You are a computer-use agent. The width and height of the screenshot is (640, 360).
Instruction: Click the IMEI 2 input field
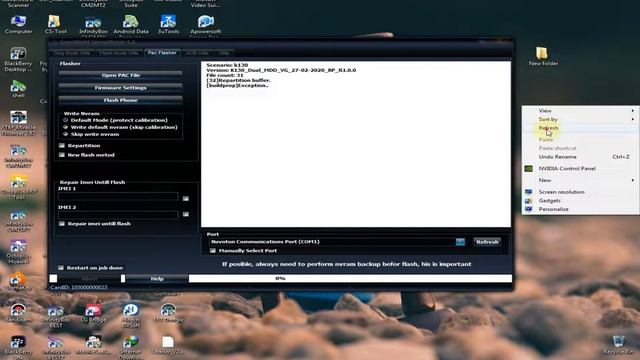point(118,215)
